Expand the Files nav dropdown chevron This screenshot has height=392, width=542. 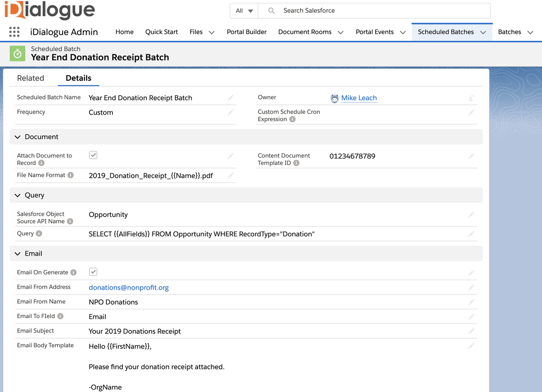tap(211, 33)
